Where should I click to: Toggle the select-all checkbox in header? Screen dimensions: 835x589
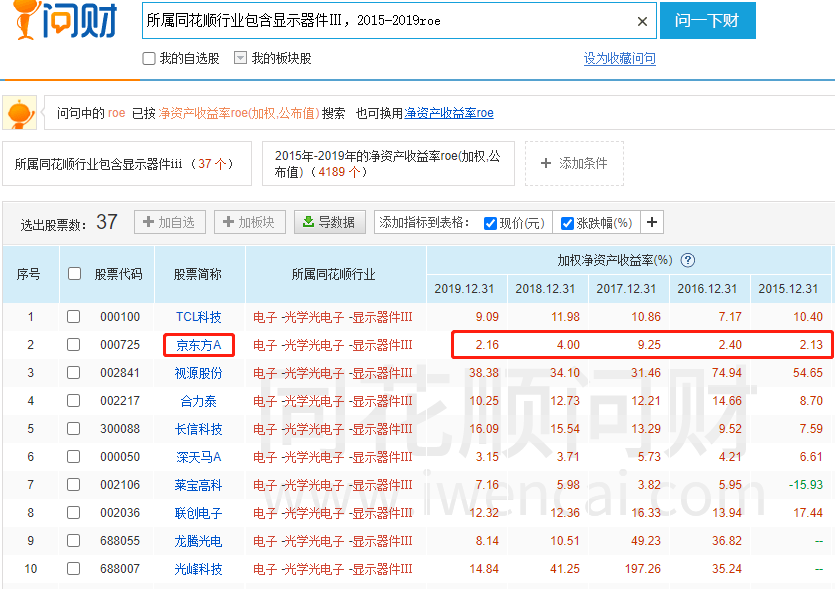75,274
